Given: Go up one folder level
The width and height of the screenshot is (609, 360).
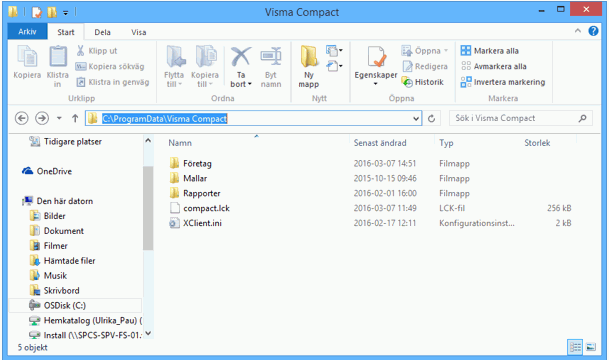Looking at the screenshot, I should [75, 118].
